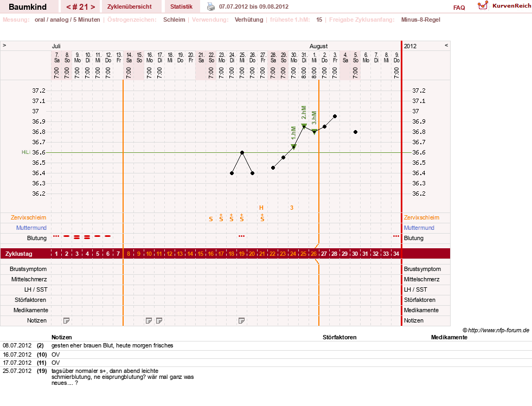Click the orange H marker on day 21

point(261,208)
